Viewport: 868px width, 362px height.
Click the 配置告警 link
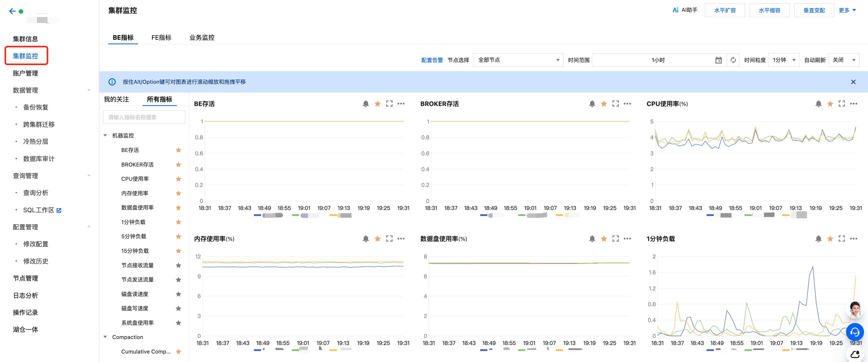[x=432, y=60]
